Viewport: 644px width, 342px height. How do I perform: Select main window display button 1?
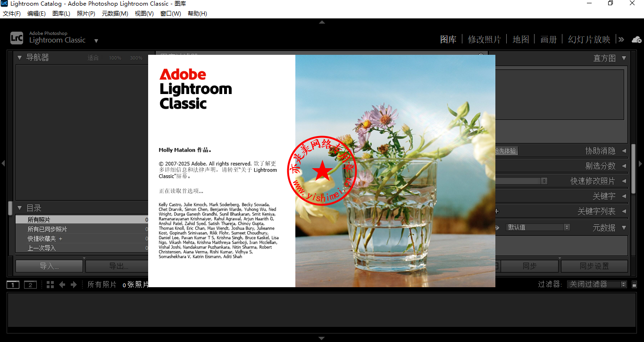tap(13, 284)
